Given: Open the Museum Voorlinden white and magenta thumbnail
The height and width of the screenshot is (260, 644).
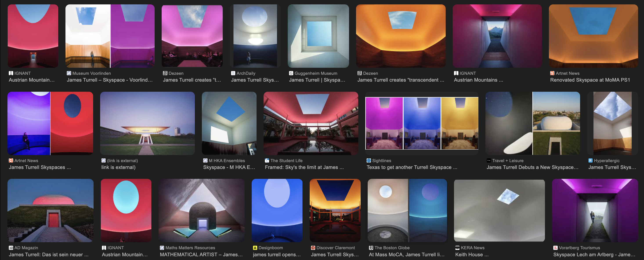Looking at the screenshot, I should (110, 36).
